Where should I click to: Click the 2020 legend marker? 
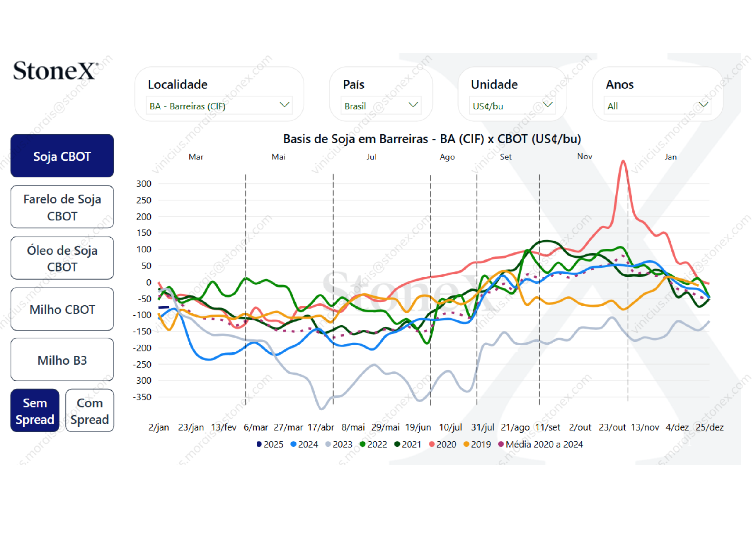432,445
